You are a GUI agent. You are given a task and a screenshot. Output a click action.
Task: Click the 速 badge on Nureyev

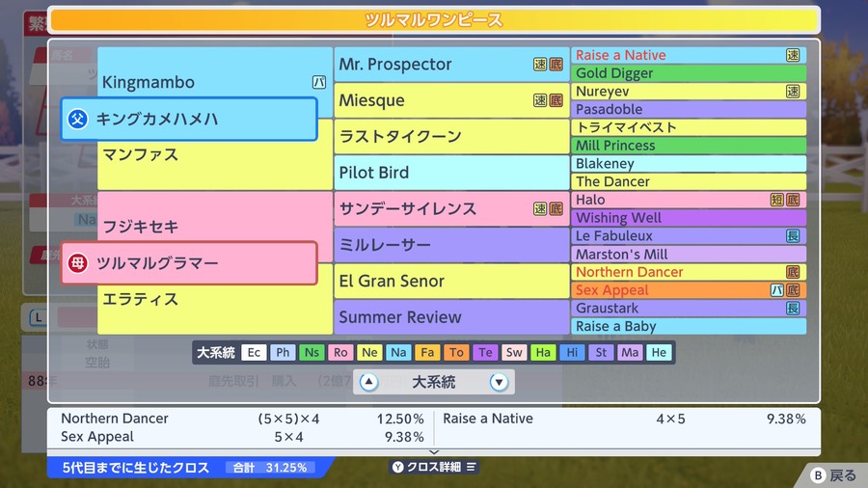793,92
